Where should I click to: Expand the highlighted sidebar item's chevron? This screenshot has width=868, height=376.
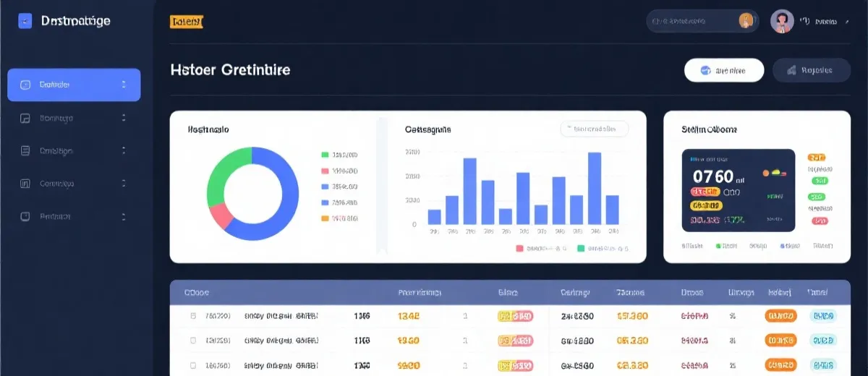[x=124, y=85]
